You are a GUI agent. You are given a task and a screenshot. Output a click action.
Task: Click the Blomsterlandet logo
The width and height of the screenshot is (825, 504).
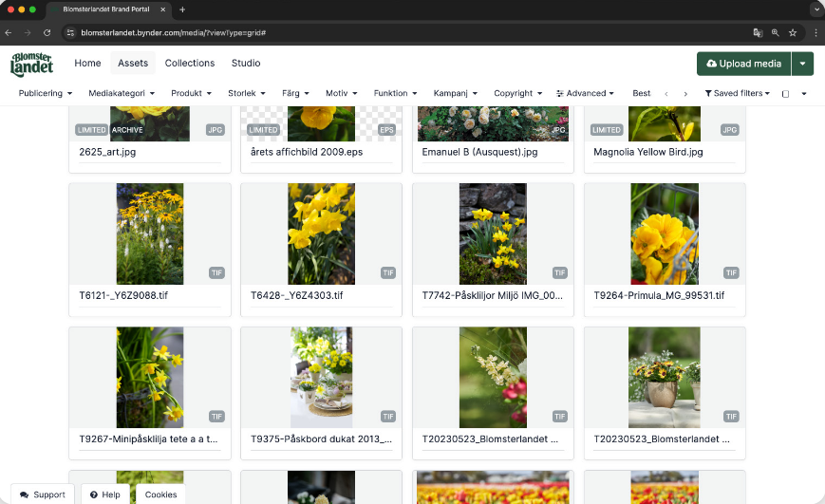pos(32,65)
